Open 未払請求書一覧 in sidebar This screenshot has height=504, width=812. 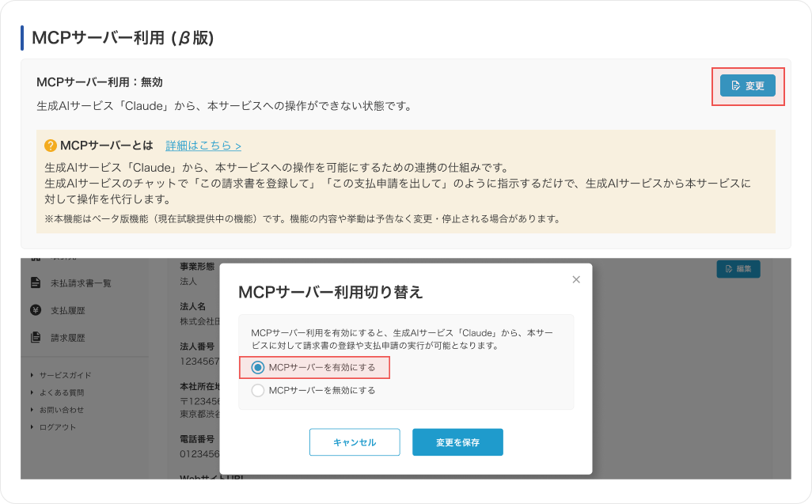pyautogui.click(x=81, y=283)
